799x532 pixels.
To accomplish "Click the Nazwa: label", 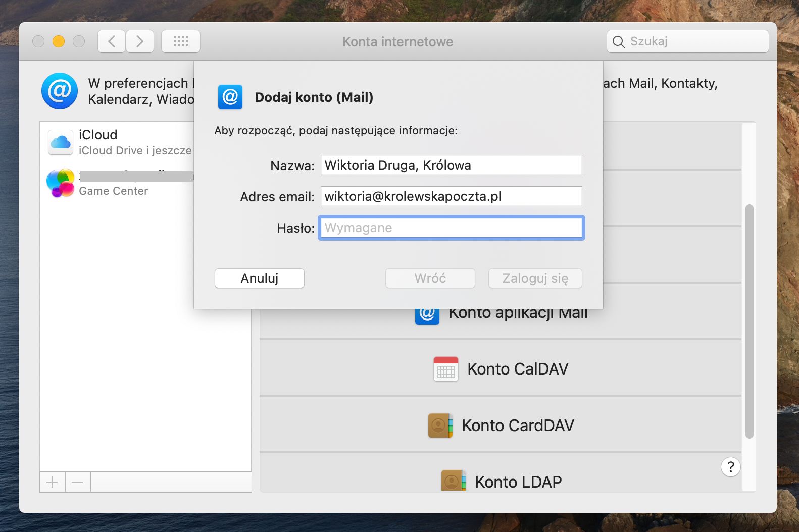I will 292,166.
